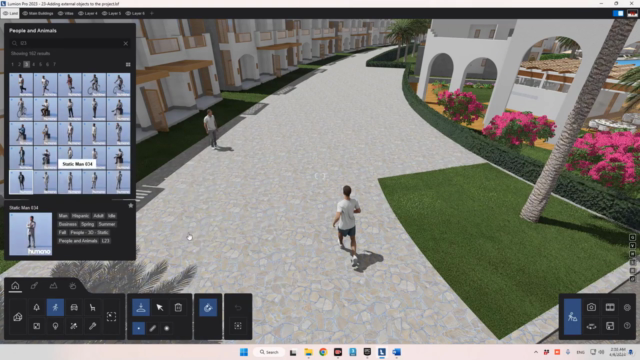Click the Business tag
Screen dimensions: 640x360
(67, 224)
